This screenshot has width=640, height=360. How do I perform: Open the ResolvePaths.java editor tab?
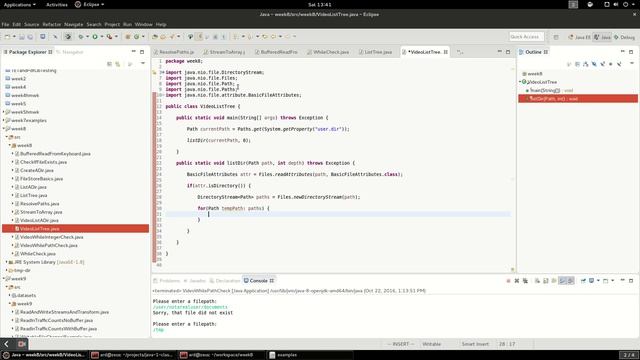click(173, 52)
